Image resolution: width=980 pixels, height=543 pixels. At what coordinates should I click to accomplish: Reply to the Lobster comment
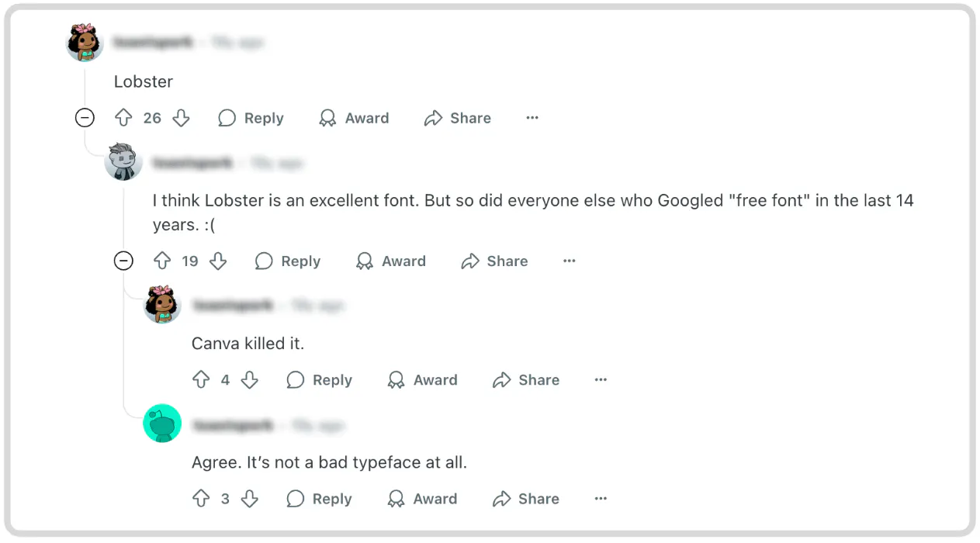(251, 118)
